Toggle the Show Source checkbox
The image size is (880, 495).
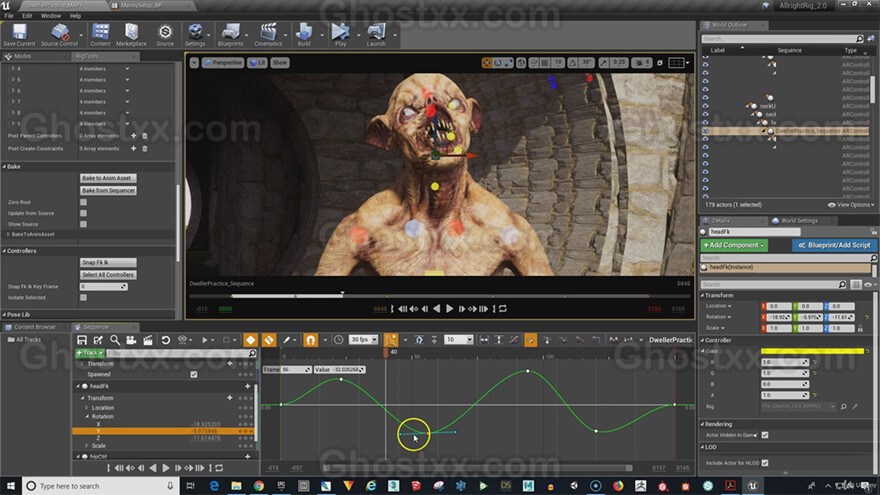83,224
